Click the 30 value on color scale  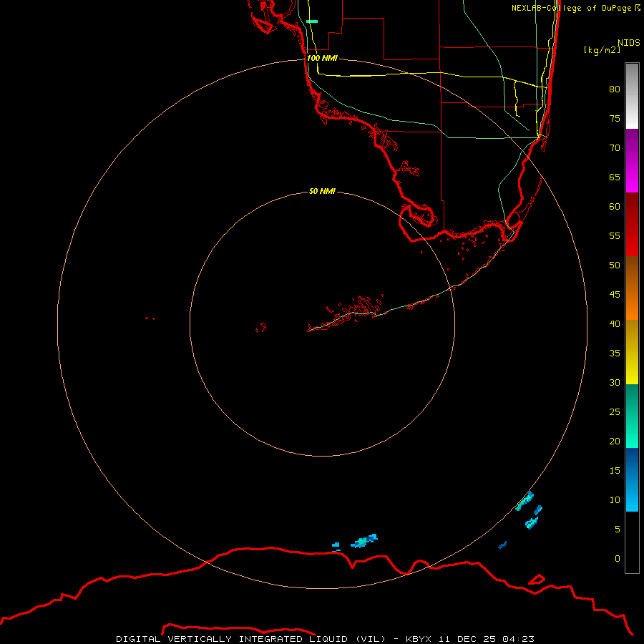click(x=615, y=382)
